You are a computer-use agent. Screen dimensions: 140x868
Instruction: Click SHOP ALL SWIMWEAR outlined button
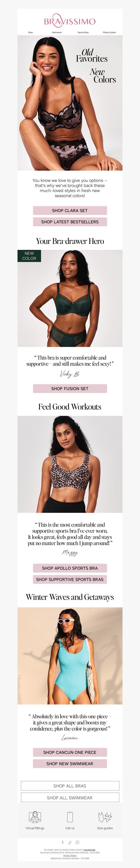70,798
